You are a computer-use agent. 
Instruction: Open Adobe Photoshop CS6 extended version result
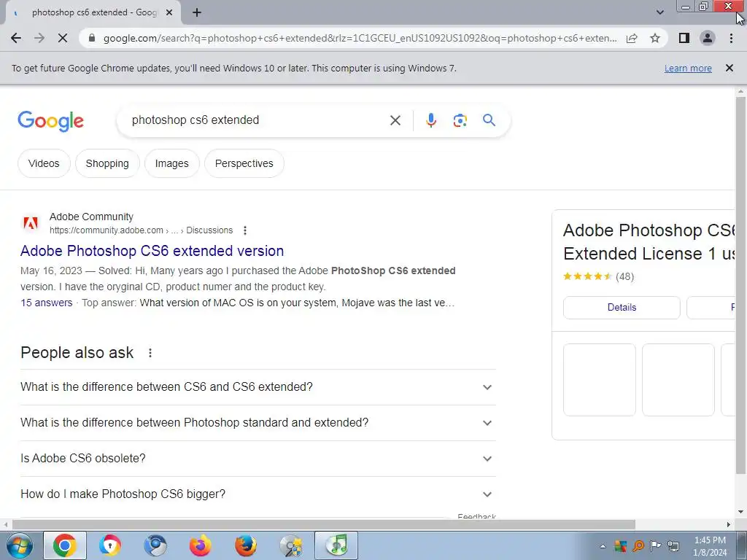[152, 251]
